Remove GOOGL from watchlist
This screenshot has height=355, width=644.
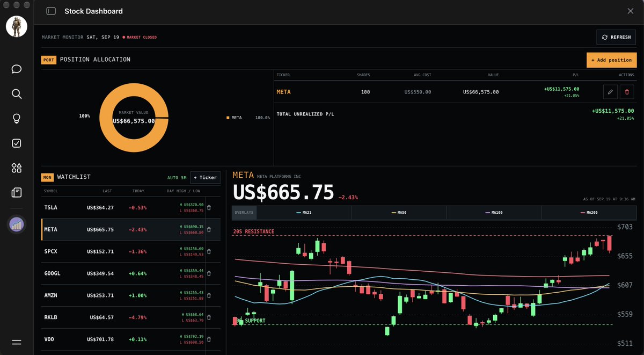(209, 273)
